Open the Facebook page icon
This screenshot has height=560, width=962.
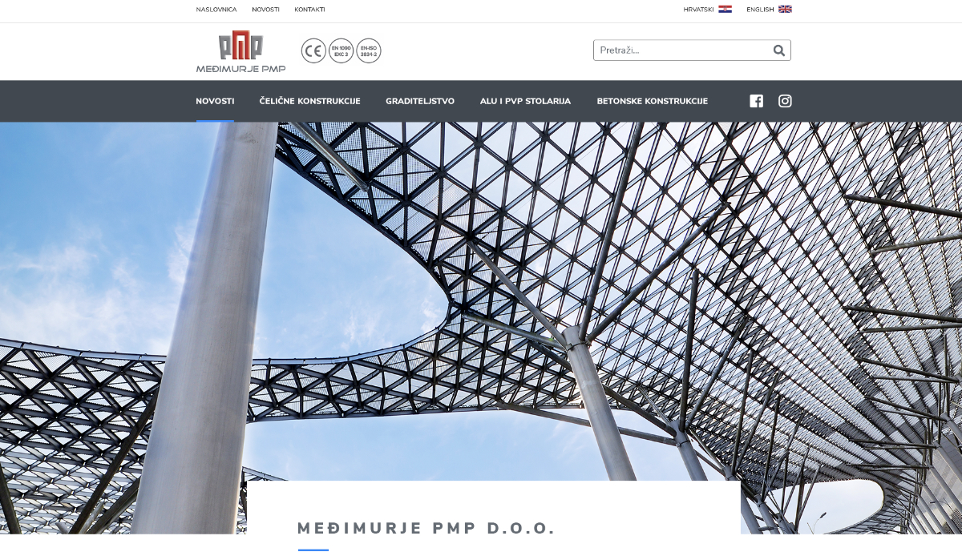(x=756, y=101)
